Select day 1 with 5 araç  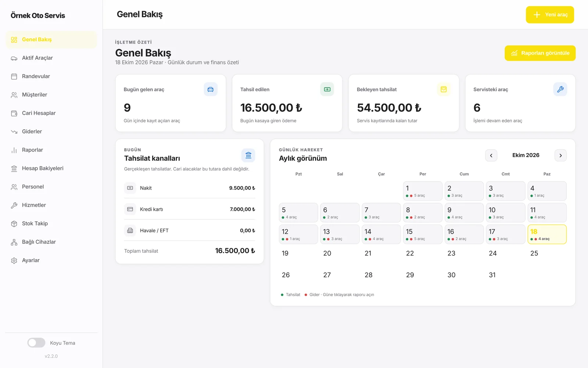click(x=423, y=191)
